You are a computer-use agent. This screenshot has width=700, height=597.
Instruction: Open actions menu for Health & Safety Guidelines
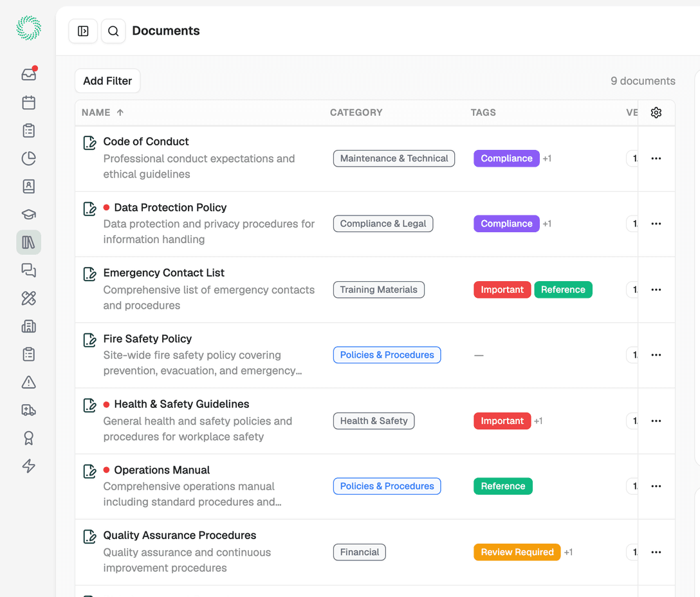656,421
